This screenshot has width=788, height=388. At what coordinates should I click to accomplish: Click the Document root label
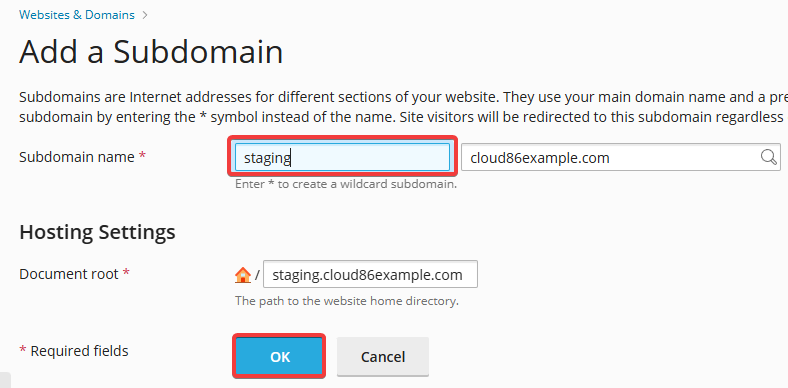(69, 274)
